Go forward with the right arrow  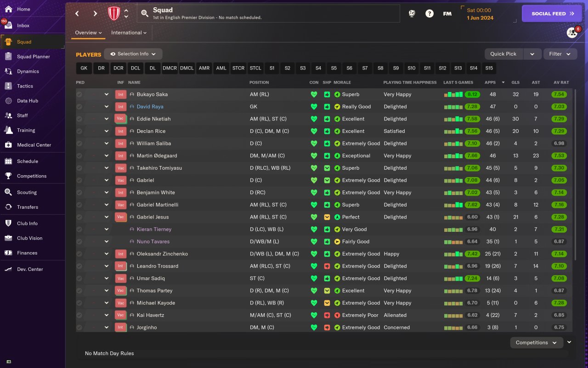tap(95, 13)
